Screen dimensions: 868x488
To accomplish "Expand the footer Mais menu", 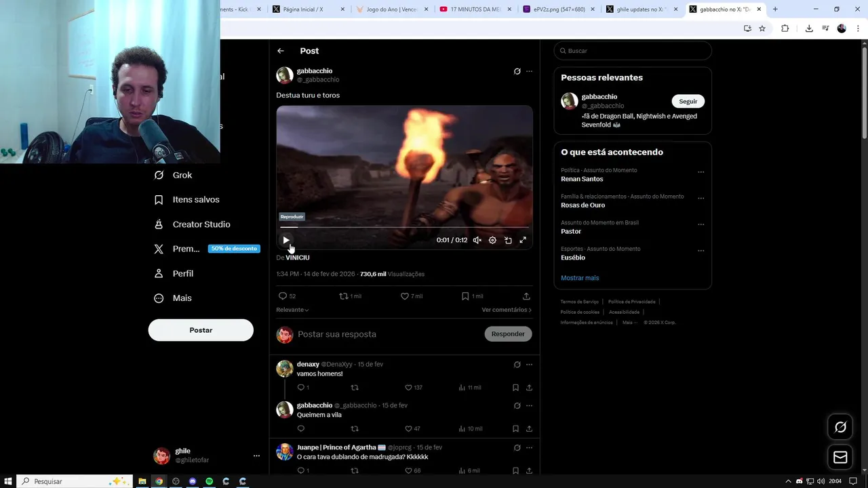I will pyautogui.click(x=630, y=323).
